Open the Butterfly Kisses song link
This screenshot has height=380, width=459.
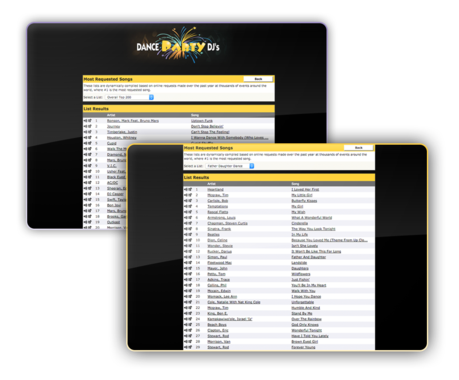[x=304, y=201]
